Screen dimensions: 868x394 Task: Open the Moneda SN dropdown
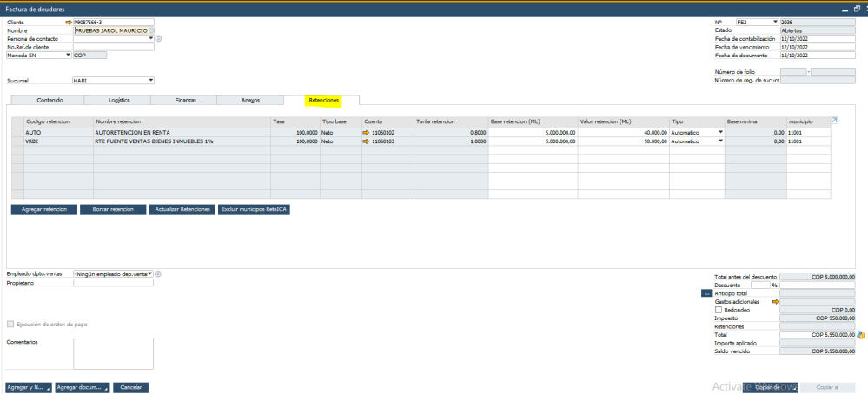coord(68,55)
